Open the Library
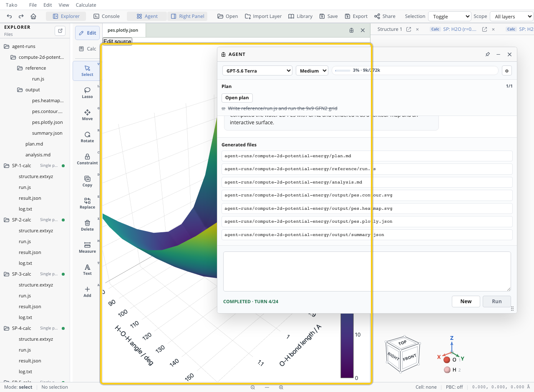 point(300,16)
